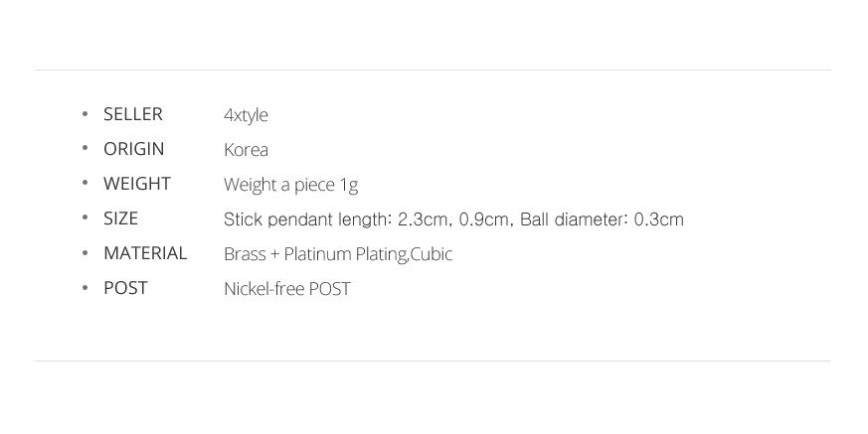Click the bullet beside POST
The height and width of the screenshot is (434, 868).
pyautogui.click(x=85, y=287)
